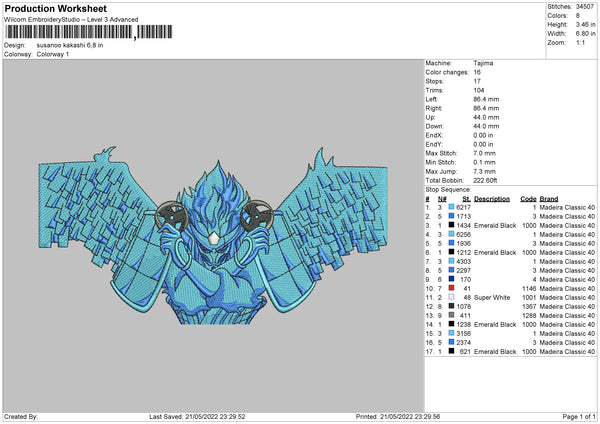The height and width of the screenshot is (424, 600).
Task: Click the Trims value '104'
Action: click(478, 90)
